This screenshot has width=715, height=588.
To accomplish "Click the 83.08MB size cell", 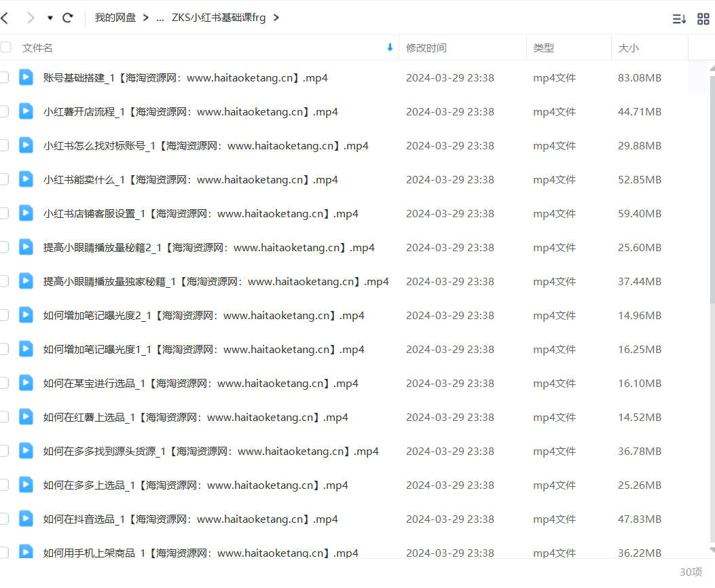I will (x=640, y=78).
